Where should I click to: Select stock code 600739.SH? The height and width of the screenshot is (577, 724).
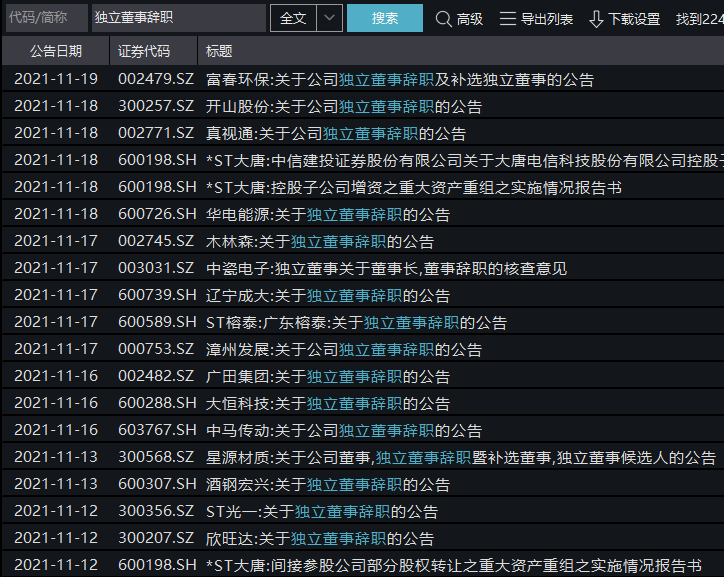[157, 295]
